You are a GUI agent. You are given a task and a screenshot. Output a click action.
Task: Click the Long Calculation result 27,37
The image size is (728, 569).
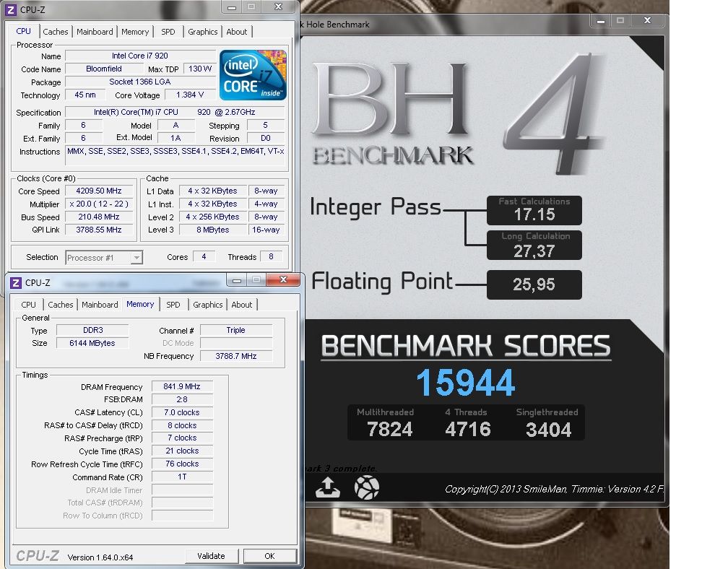534,251
